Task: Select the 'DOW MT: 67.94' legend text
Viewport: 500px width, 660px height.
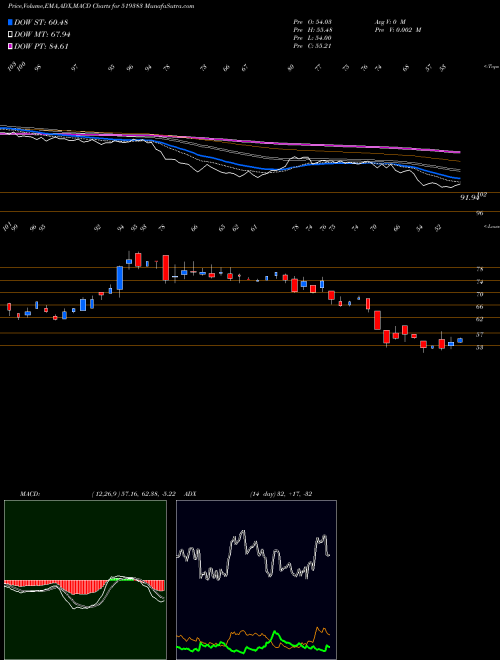Action: pos(42,35)
